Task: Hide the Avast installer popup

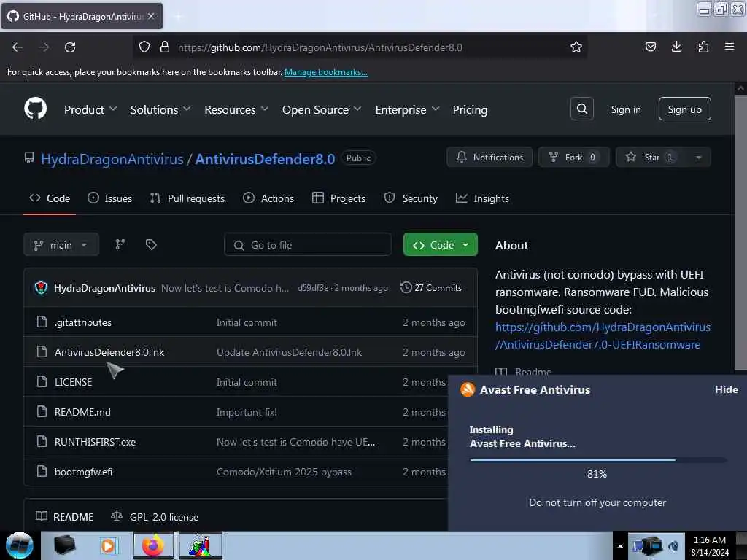Action: click(x=726, y=389)
